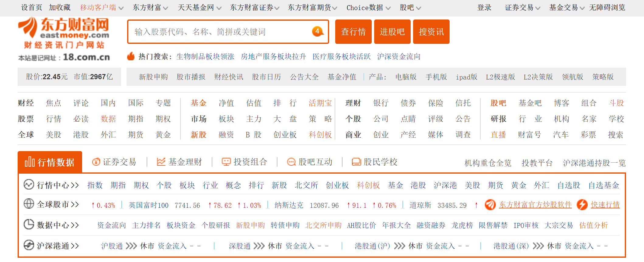Open the 斗股 link

(616, 103)
